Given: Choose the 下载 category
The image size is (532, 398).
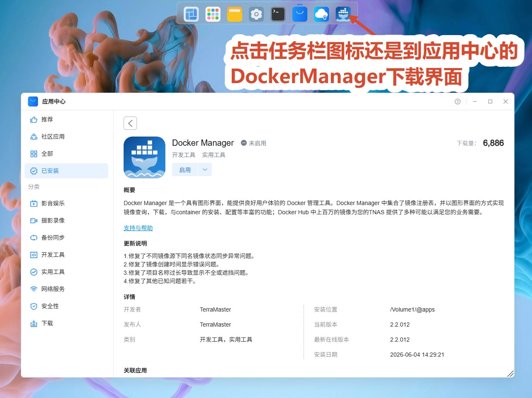Looking at the screenshot, I should click(66, 324).
